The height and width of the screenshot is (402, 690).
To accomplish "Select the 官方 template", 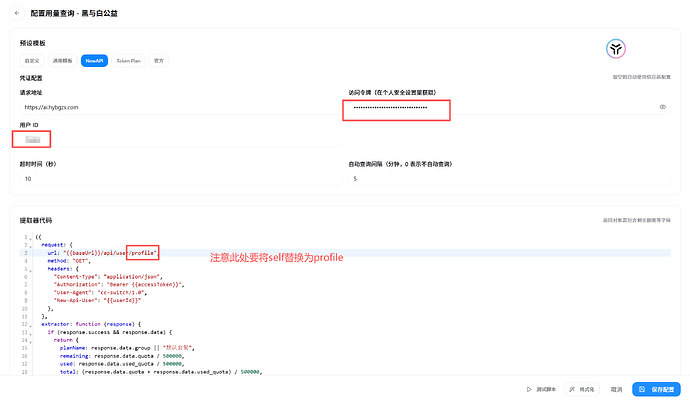I will click(x=159, y=61).
